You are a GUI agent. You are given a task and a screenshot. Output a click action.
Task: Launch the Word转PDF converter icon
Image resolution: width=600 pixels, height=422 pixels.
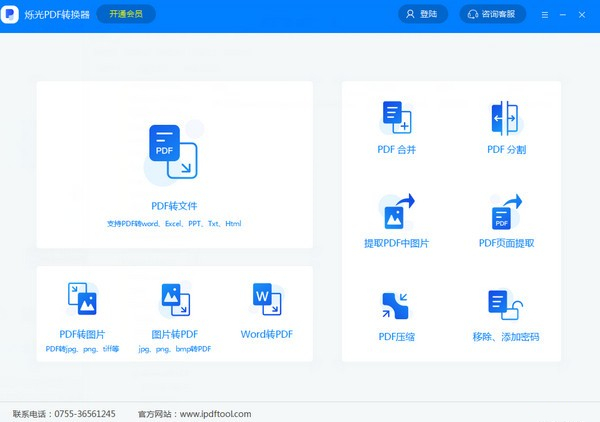267,298
